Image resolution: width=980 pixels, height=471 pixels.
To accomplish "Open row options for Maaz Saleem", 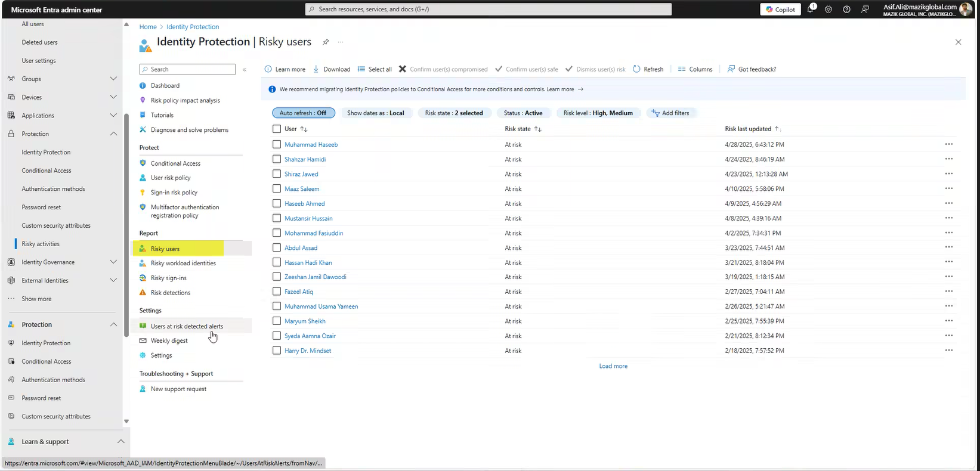I will point(948,188).
